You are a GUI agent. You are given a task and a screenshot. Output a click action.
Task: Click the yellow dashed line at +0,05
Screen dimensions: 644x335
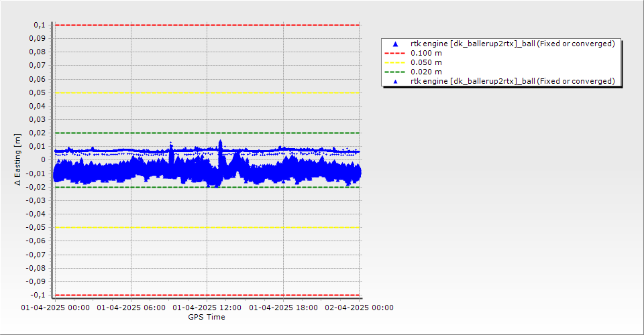point(207,92)
